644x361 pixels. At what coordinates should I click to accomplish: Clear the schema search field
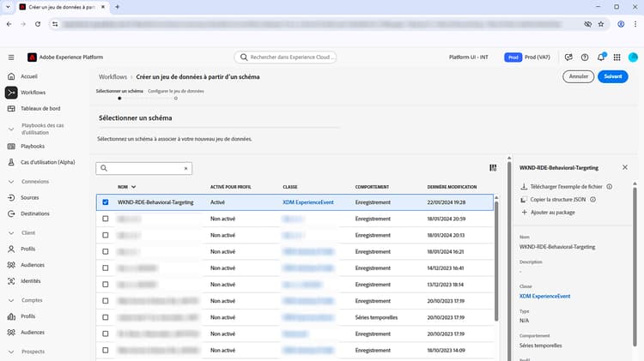click(185, 168)
